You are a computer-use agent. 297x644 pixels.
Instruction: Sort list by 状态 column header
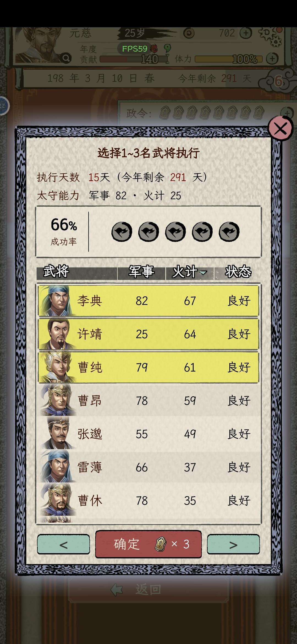coord(238,272)
